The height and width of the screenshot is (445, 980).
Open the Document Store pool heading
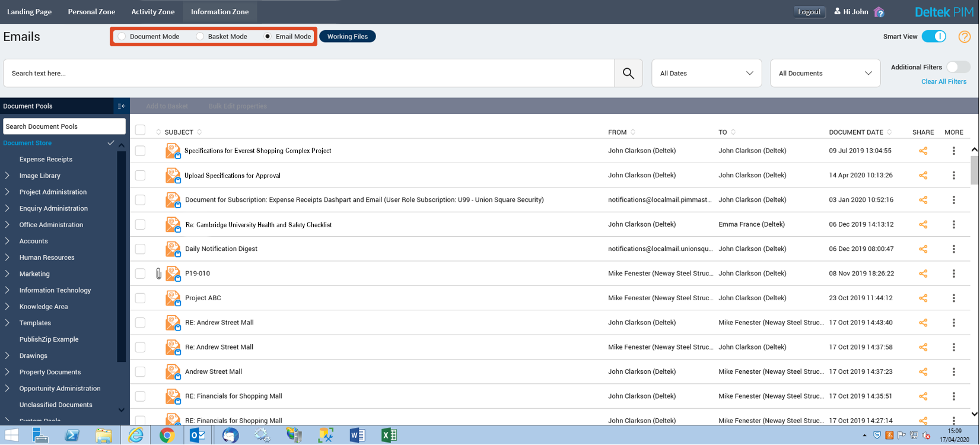click(x=27, y=143)
